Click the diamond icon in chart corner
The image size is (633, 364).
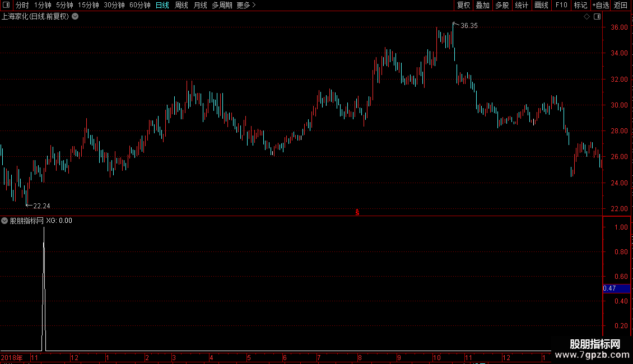pyautogui.click(x=587, y=17)
